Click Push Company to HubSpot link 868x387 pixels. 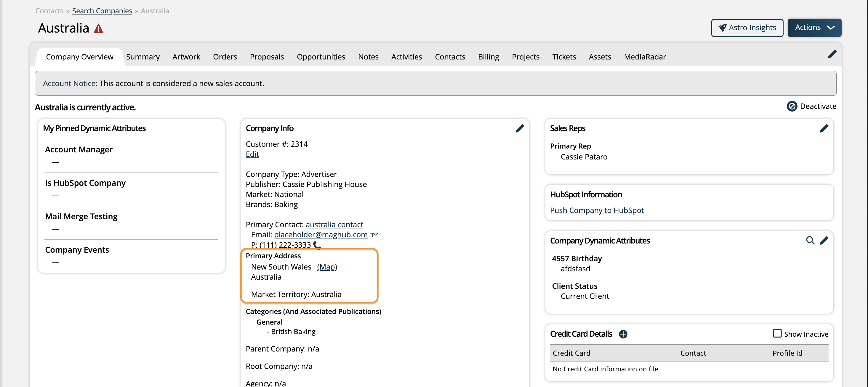596,210
